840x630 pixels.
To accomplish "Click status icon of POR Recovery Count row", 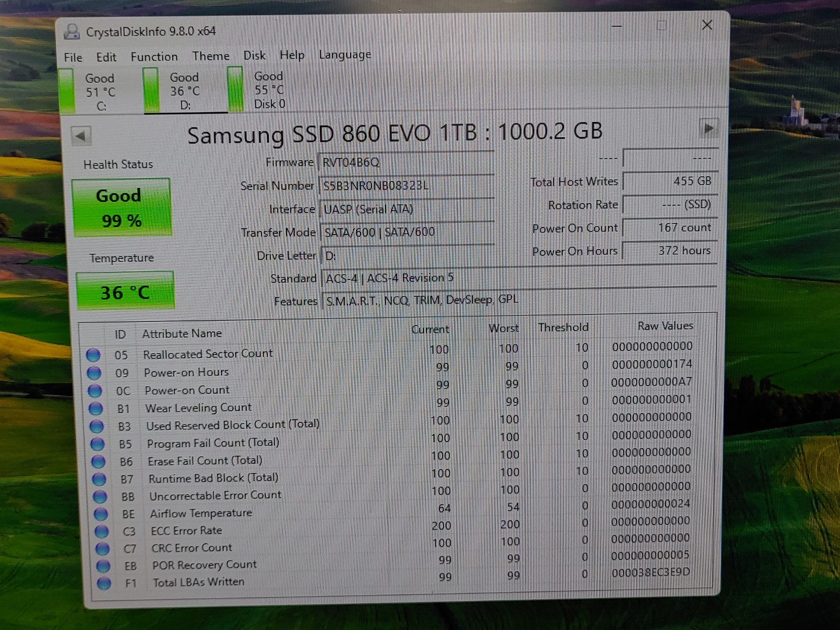I will click(104, 566).
